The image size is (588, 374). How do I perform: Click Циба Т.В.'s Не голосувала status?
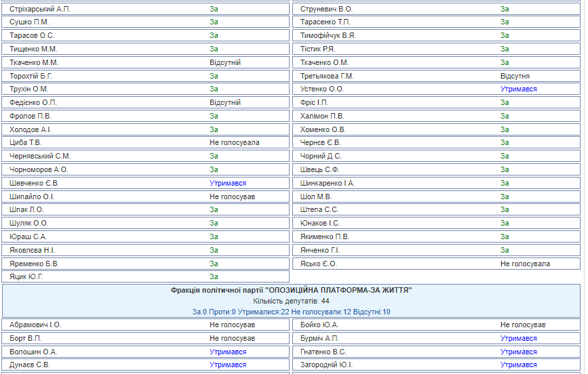234,143
